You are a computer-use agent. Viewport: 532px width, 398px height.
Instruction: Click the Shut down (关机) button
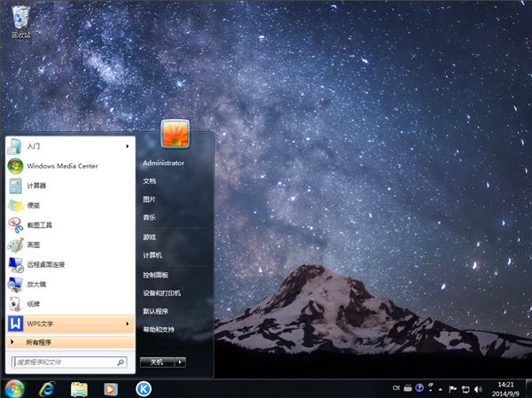coord(156,362)
